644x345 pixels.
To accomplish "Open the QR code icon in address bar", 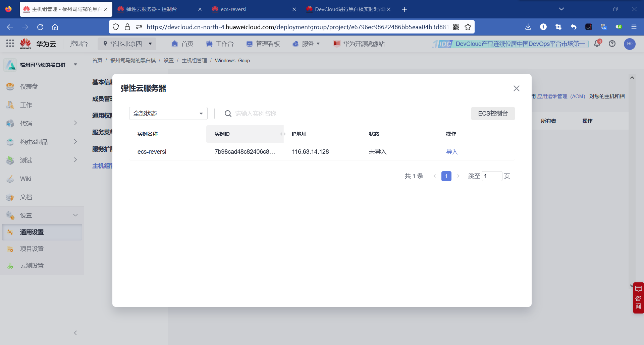I will (x=456, y=27).
